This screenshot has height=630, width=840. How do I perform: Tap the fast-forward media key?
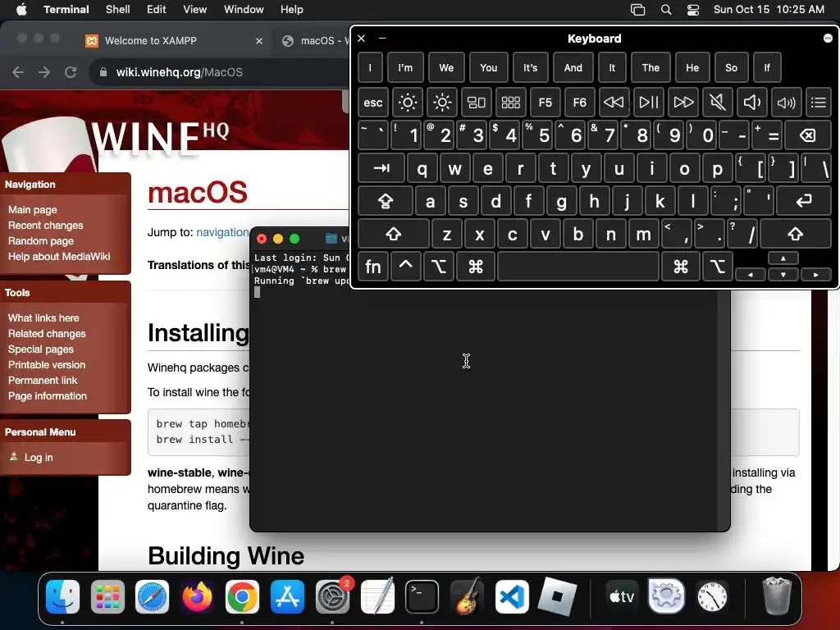coord(683,102)
